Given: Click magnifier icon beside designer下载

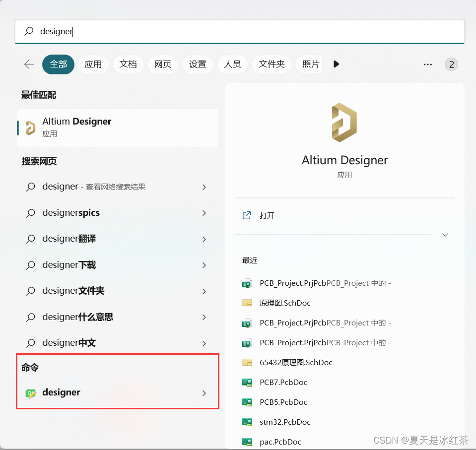Looking at the screenshot, I should click(x=30, y=265).
